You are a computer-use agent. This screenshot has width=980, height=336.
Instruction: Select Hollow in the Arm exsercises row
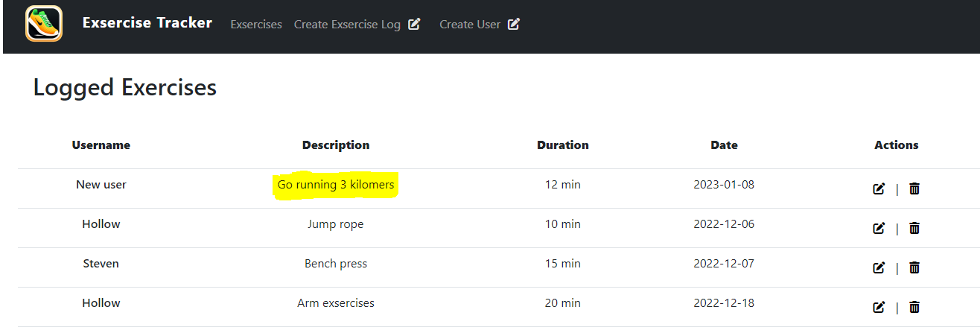coord(101,303)
